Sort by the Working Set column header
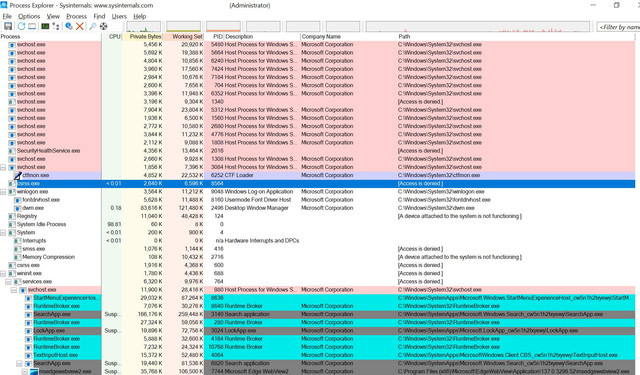The height and width of the screenshot is (375, 640). tap(184, 37)
